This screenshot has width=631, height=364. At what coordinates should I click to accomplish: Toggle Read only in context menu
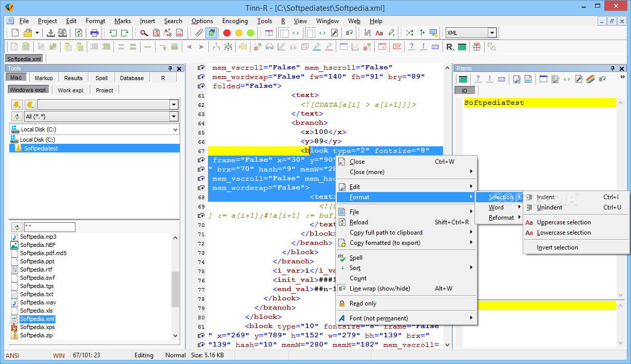point(362,303)
